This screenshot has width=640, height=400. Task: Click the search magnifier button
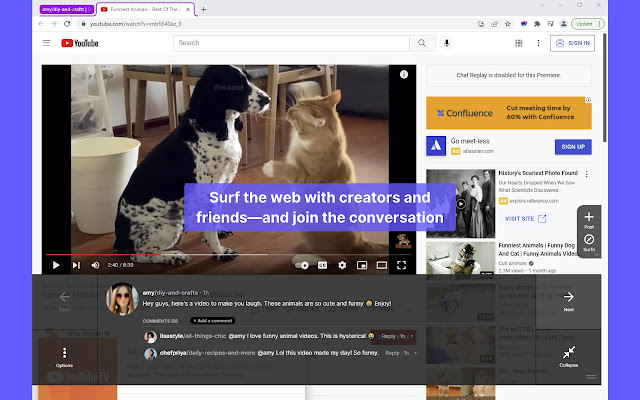422,43
